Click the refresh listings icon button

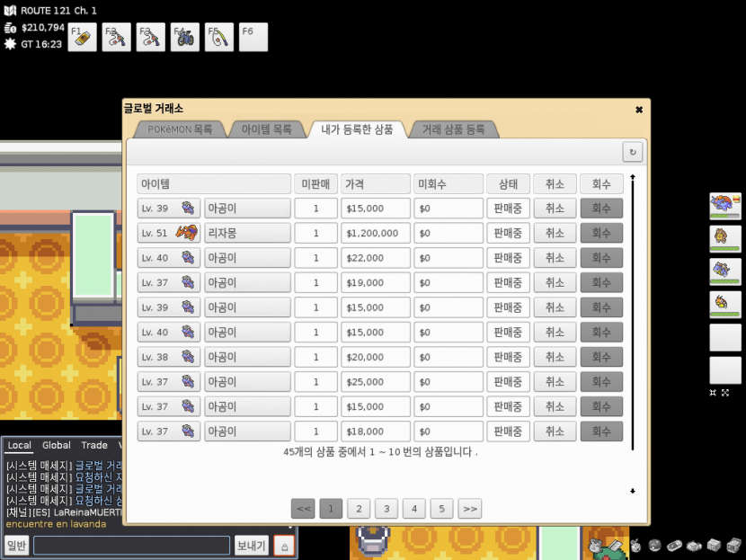pyautogui.click(x=633, y=152)
